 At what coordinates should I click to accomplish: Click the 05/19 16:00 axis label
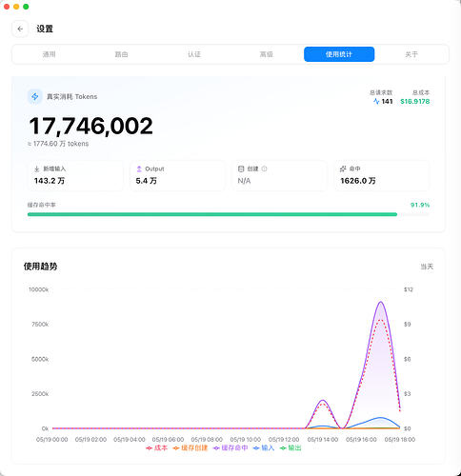[x=361, y=440]
